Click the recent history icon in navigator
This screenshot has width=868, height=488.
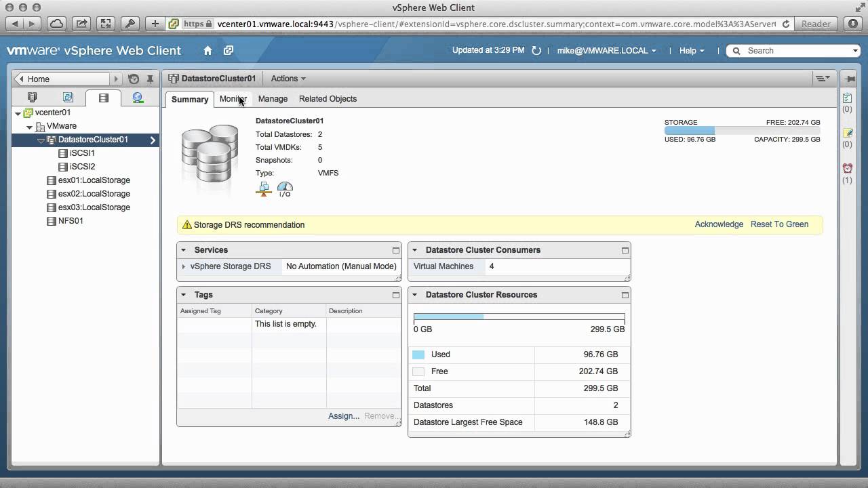coord(134,79)
